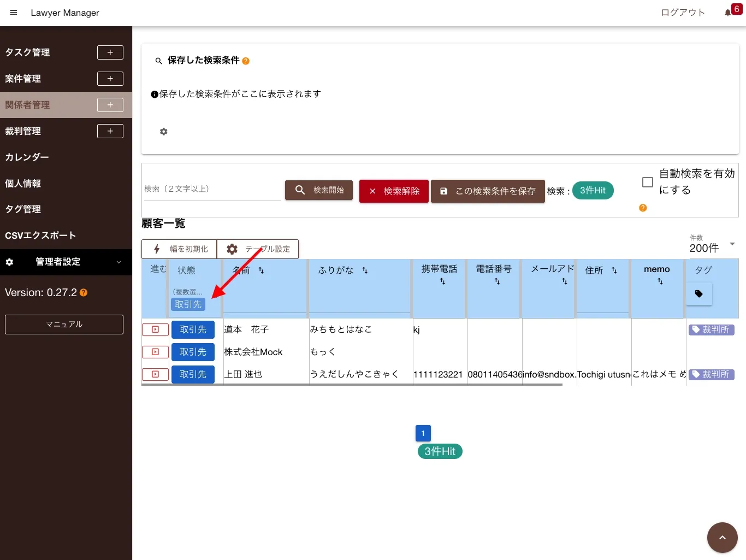Save search with この検索条件を保存
The height and width of the screenshot is (560, 746).
tap(488, 191)
